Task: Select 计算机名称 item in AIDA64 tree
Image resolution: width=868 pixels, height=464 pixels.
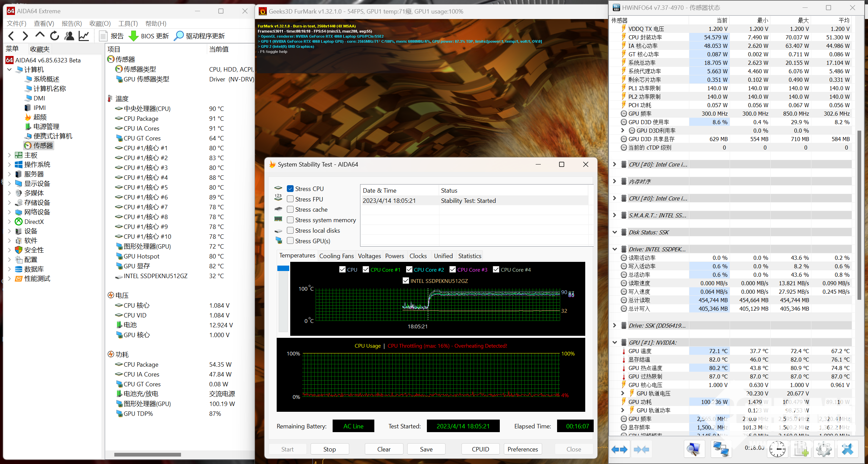Action: 45,89
